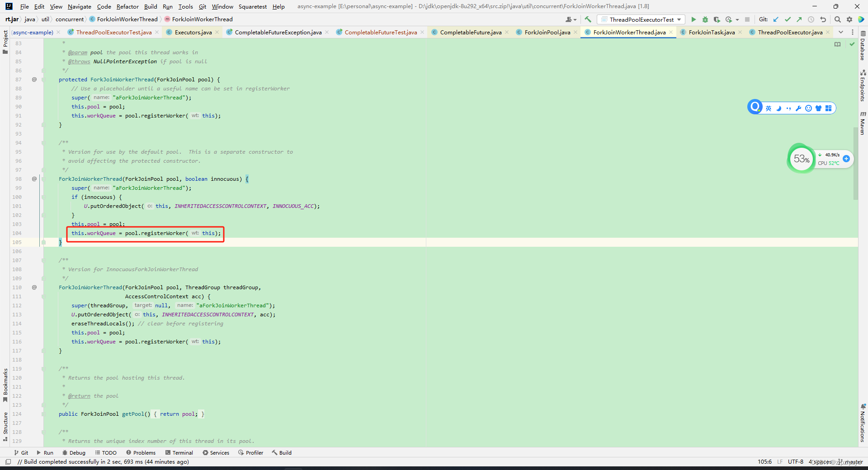Image resolution: width=868 pixels, height=470 pixels.
Task: Open IME skin shirt icon
Action: 818,108
